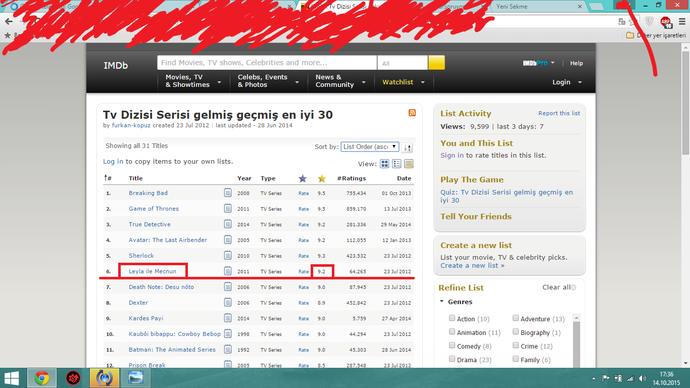Open the Sort by List Order dropdown
The height and width of the screenshot is (388, 690).
point(370,146)
